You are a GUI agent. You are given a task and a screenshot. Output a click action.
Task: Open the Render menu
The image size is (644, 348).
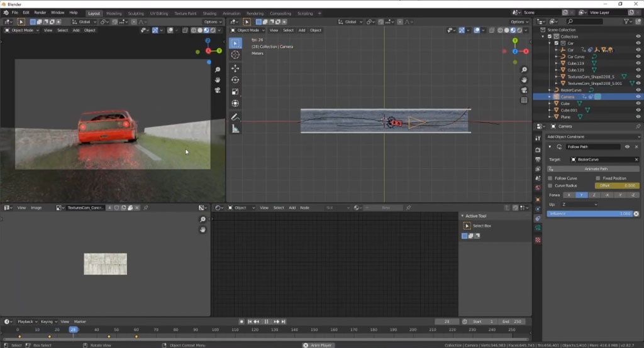pyautogui.click(x=40, y=13)
